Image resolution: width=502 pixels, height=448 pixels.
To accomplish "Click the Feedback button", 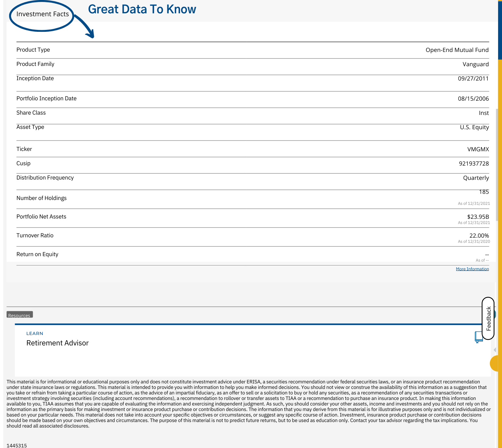I will click(x=488, y=318).
